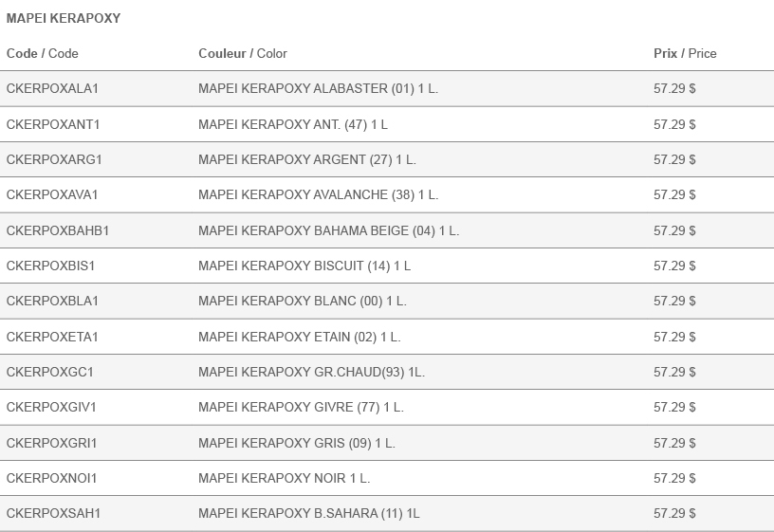
Task: Select the CKERPOXGIV1 product code
Action: coord(51,407)
